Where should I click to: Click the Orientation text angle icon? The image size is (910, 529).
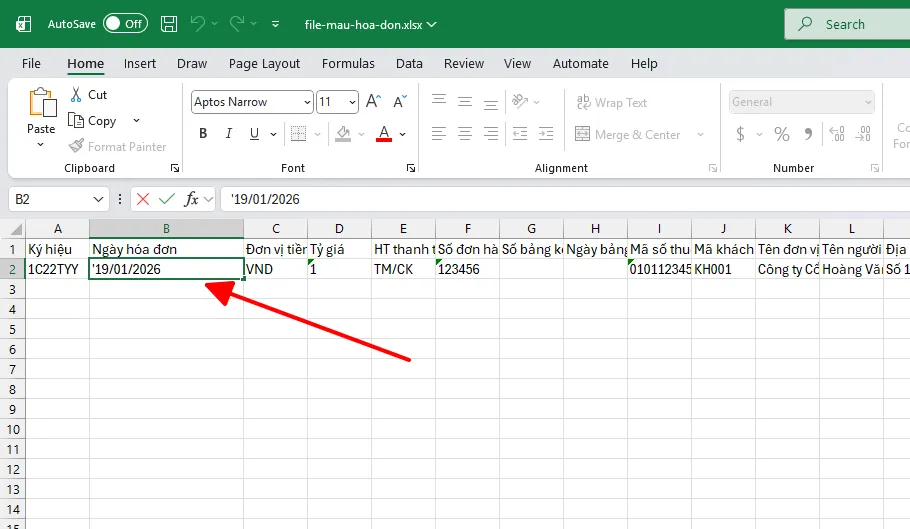[x=520, y=102]
